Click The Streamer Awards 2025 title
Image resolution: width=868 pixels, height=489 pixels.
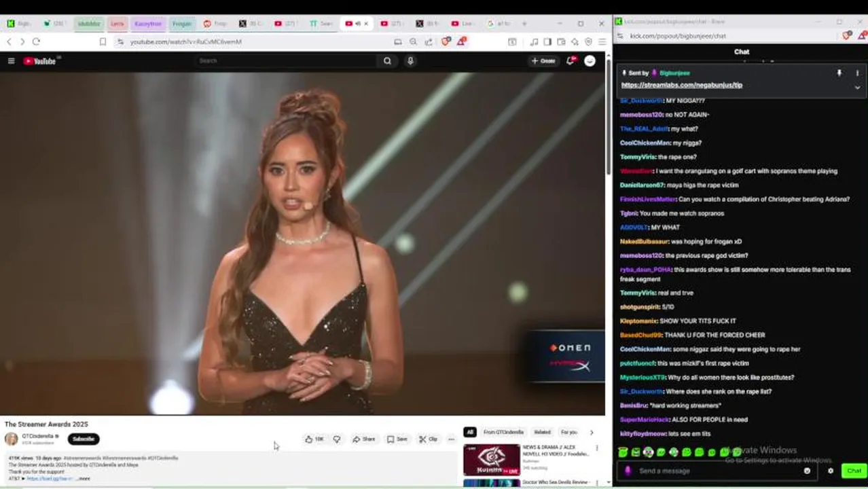tap(46, 424)
